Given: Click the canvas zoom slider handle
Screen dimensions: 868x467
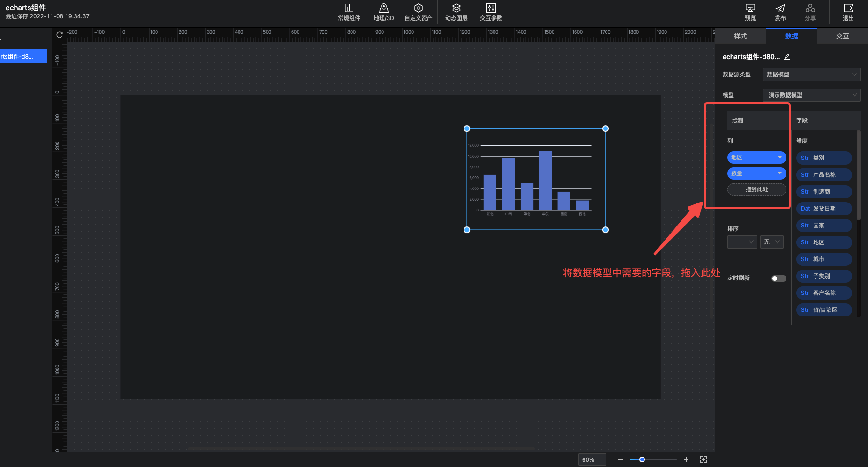Looking at the screenshot, I should (x=642, y=459).
